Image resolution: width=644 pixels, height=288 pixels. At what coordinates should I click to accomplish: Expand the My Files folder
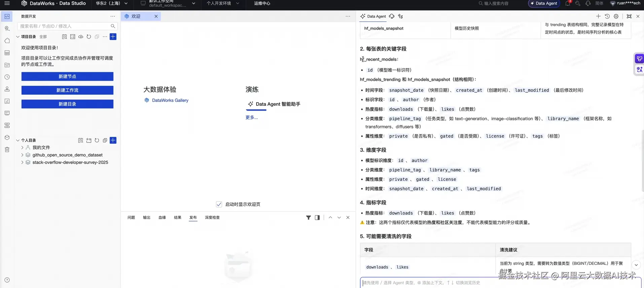pyautogui.click(x=22, y=148)
